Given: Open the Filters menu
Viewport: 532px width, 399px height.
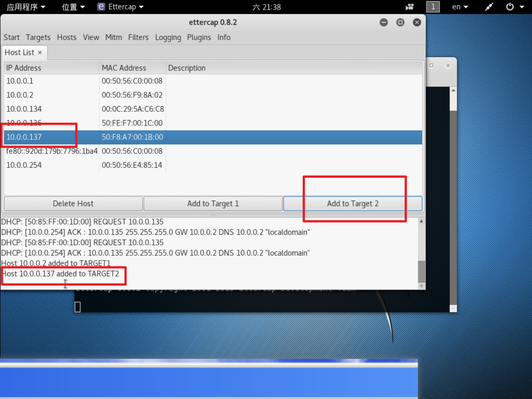Looking at the screenshot, I should [138, 37].
